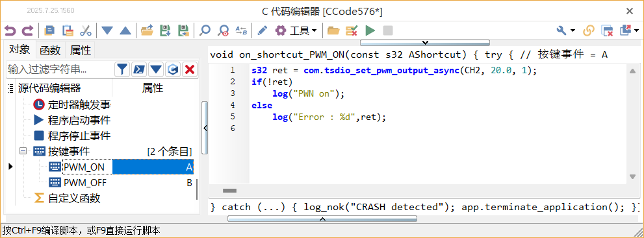
Task: Click the Copy icon in toolbar
Action: click(x=49, y=30)
